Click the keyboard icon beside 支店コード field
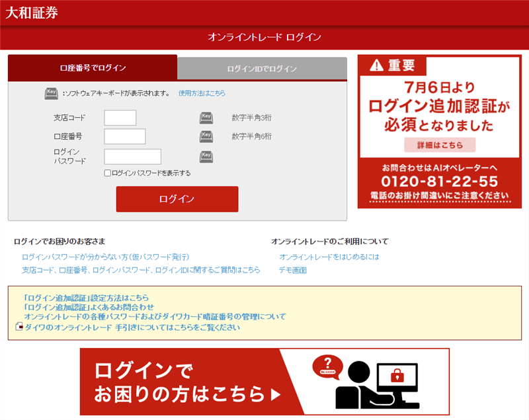529x420 pixels. point(206,118)
